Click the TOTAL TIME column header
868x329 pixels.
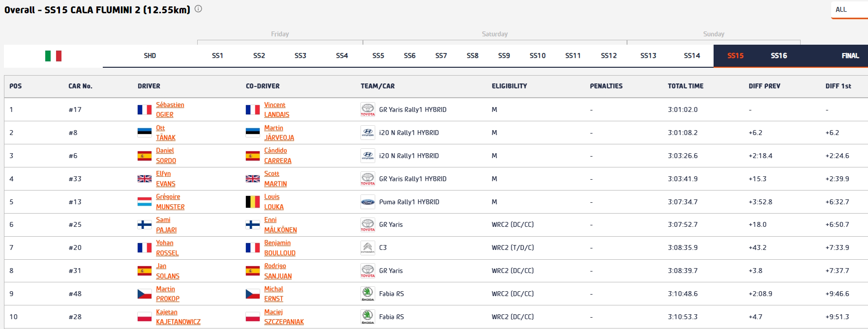coord(685,86)
